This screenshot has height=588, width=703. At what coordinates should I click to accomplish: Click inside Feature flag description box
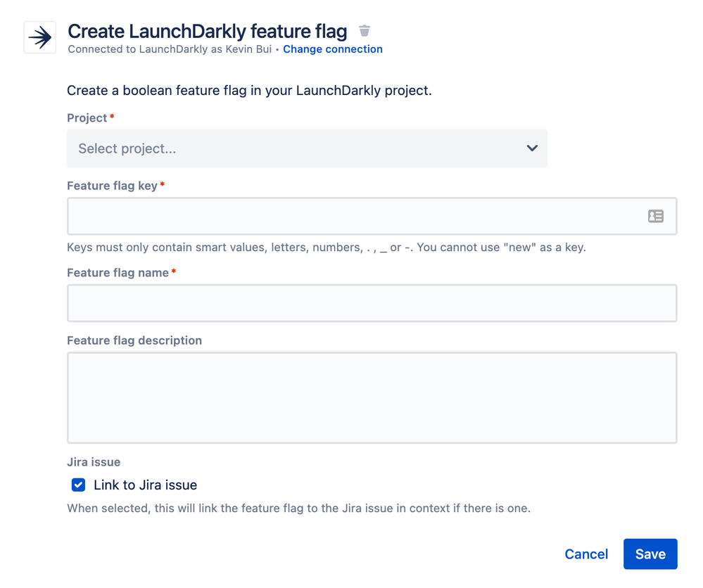click(x=372, y=397)
